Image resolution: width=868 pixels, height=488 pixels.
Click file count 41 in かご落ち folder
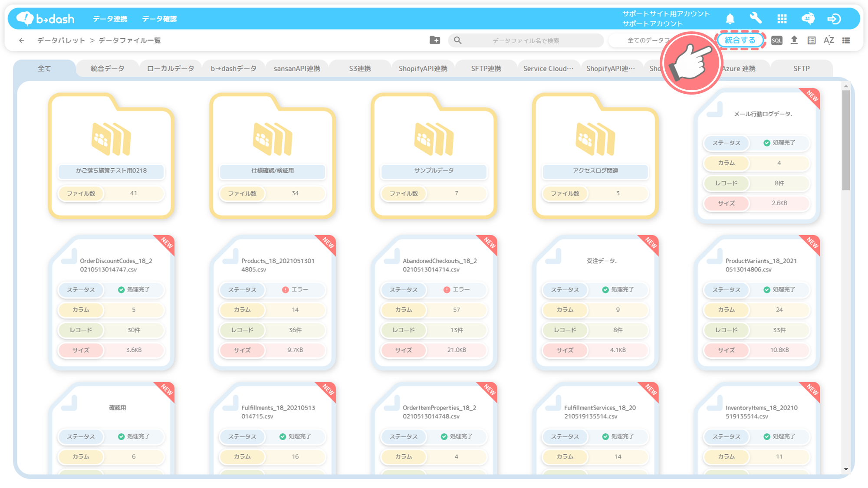click(x=134, y=193)
